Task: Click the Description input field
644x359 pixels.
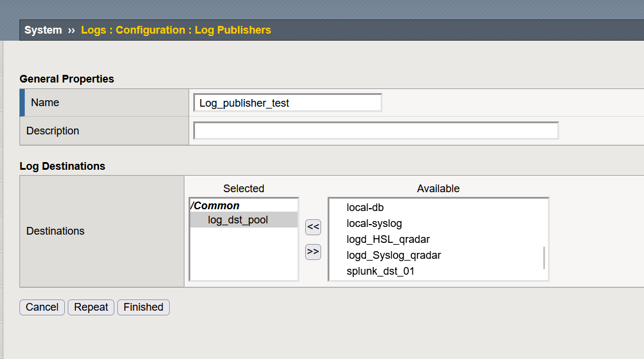Action: (x=376, y=131)
